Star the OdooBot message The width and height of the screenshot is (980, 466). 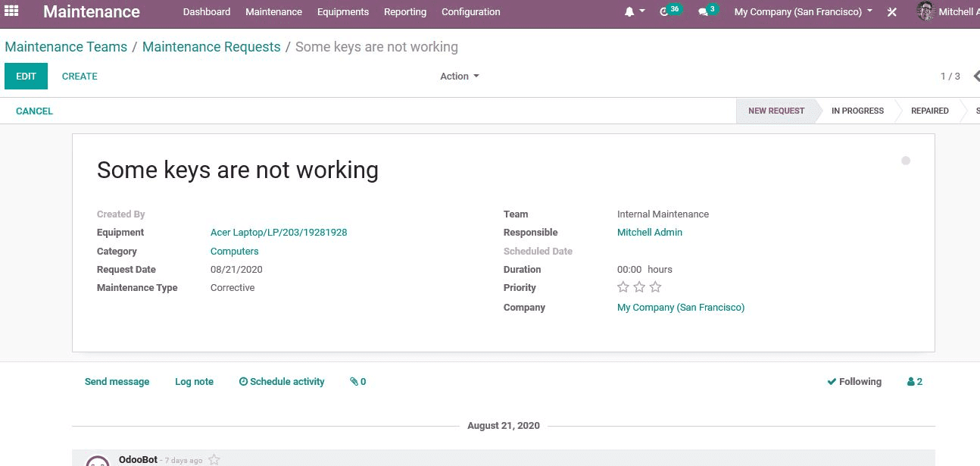click(x=214, y=460)
